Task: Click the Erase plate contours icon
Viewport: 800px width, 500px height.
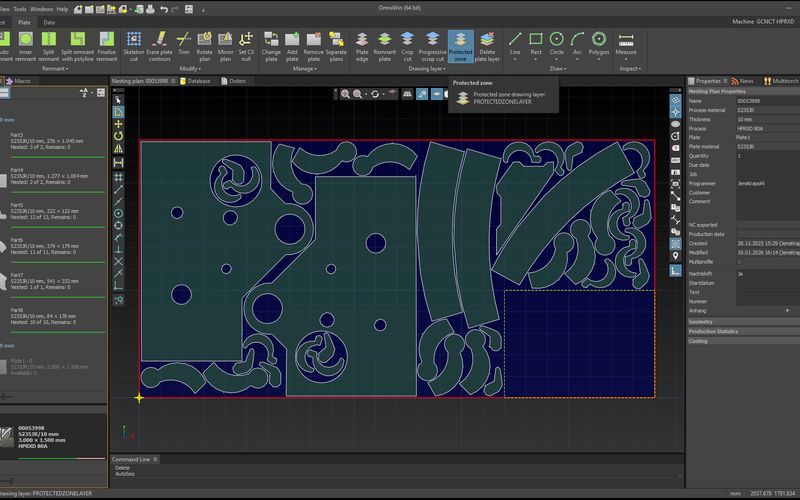Action: pyautogui.click(x=159, y=46)
